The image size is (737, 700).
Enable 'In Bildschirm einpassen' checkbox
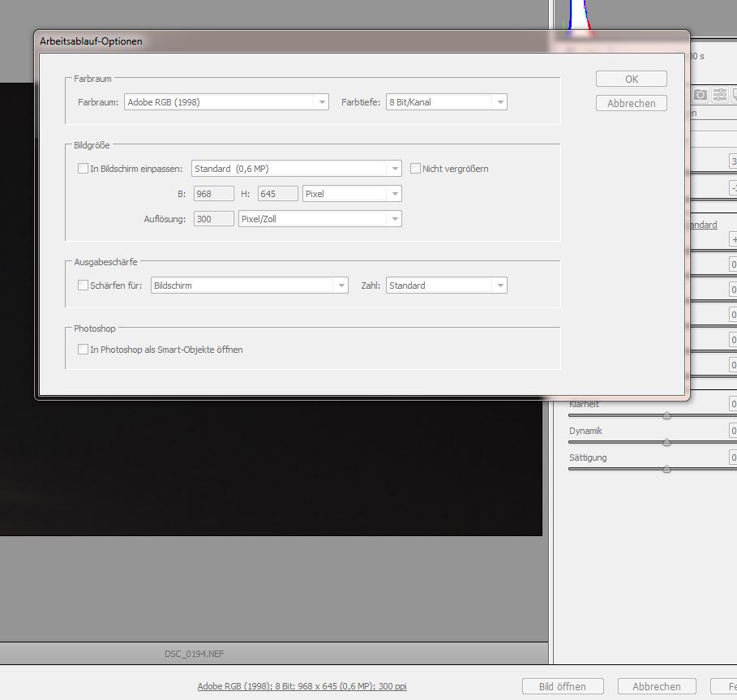click(x=84, y=168)
